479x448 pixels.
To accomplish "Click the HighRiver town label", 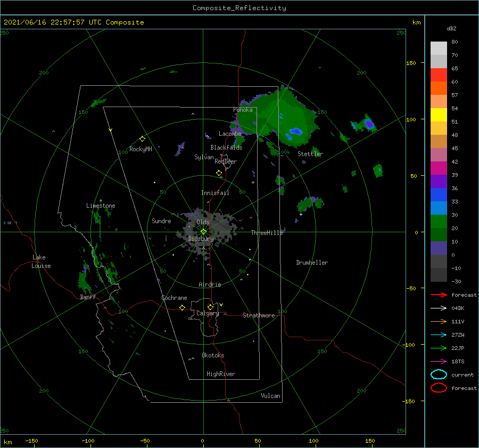I will 221,374.
